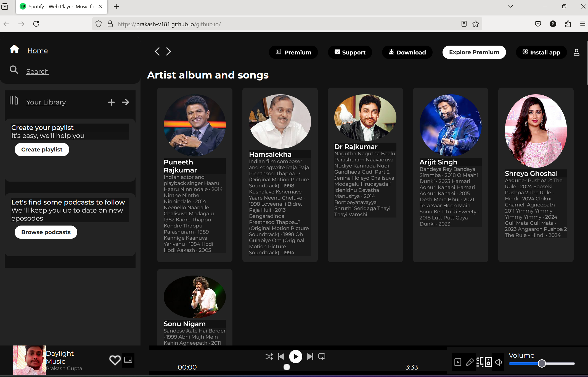Open Dr Rajkumar artist photo
The image size is (588, 377).
click(x=365, y=118)
